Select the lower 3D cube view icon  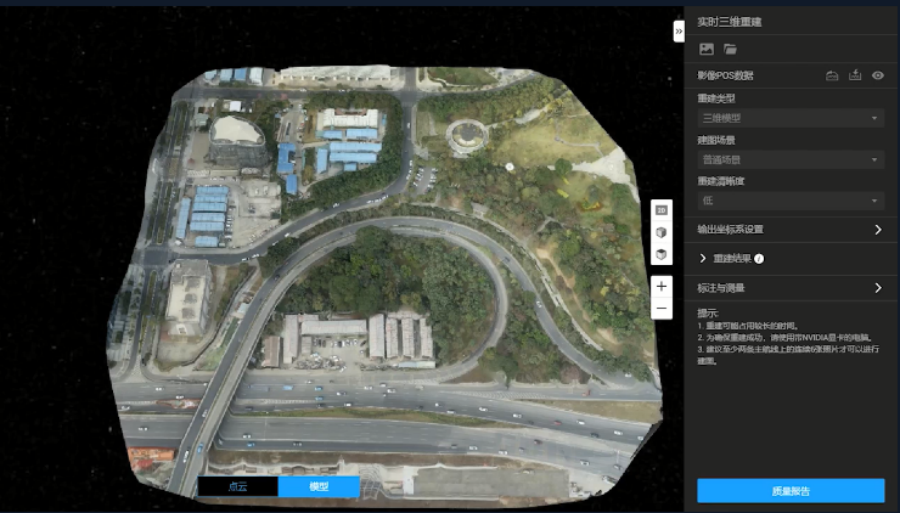[661, 255]
